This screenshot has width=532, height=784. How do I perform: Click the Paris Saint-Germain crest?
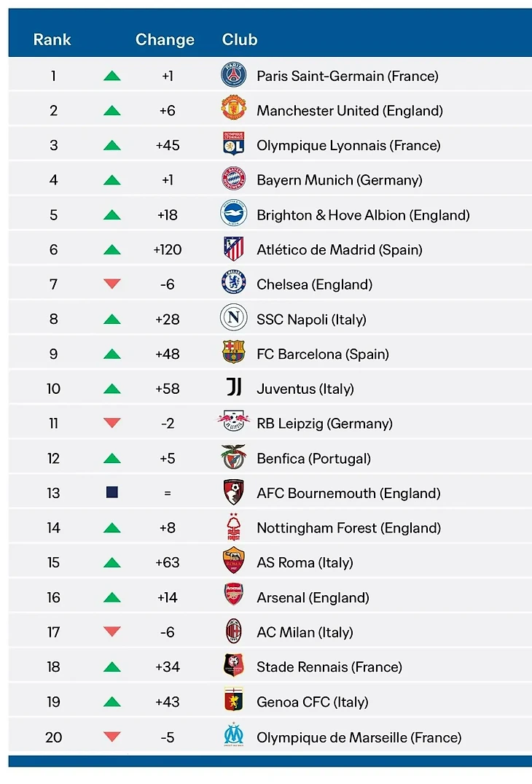click(x=233, y=76)
